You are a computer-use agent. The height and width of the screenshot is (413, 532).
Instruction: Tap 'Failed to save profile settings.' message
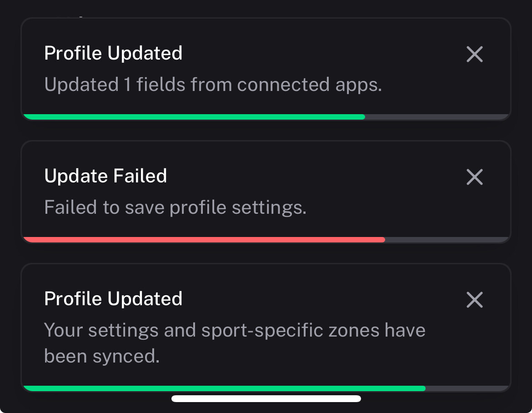pyautogui.click(x=175, y=207)
